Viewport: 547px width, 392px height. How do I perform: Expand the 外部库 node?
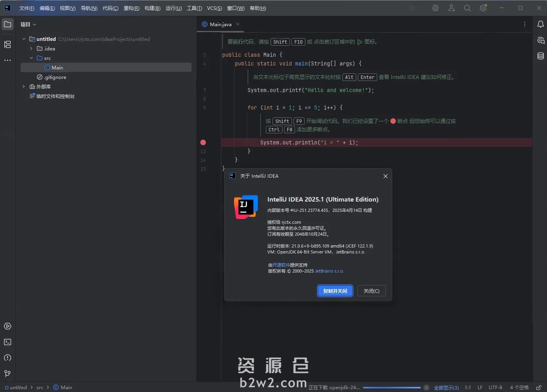pyautogui.click(x=24, y=86)
